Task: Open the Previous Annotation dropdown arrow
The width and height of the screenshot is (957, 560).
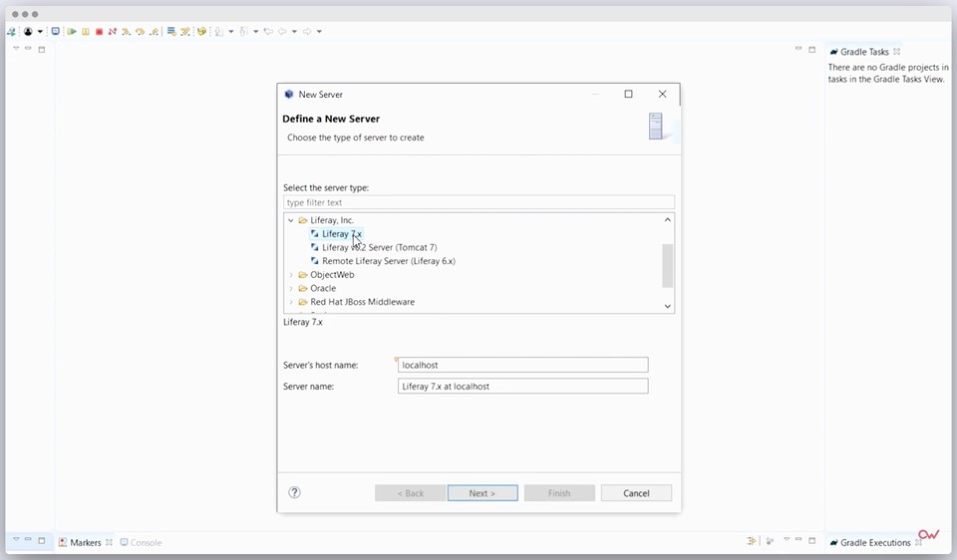Action: tap(256, 32)
